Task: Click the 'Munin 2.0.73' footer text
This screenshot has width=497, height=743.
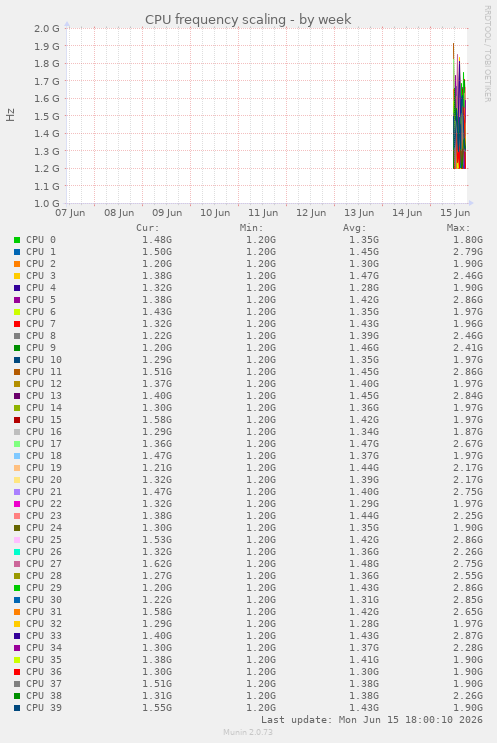Action: (248, 732)
